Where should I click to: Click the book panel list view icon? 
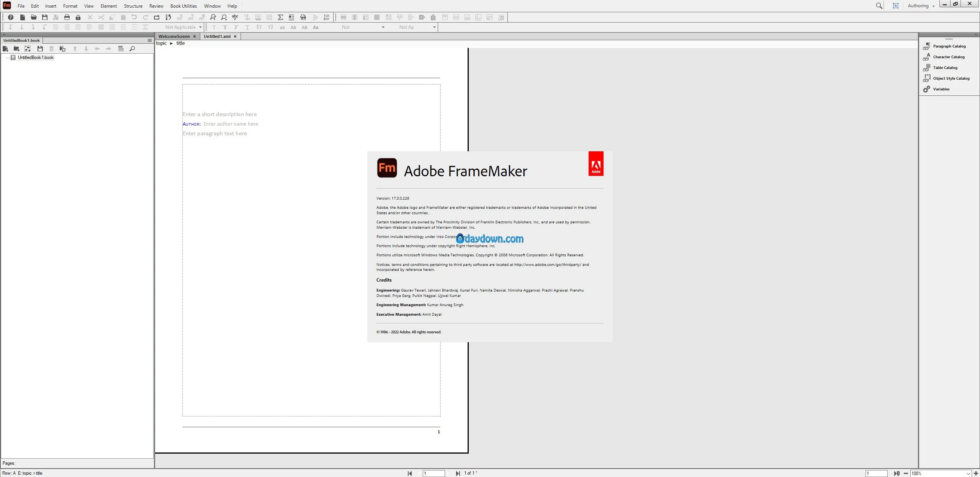121,49
